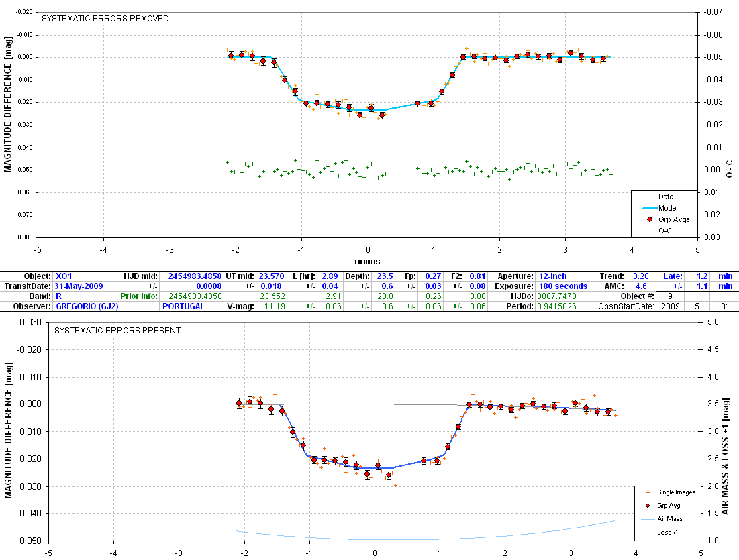Click the SYSTEMATIC ERRORS PRESENT title
The image size is (739, 560).
tap(117, 331)
